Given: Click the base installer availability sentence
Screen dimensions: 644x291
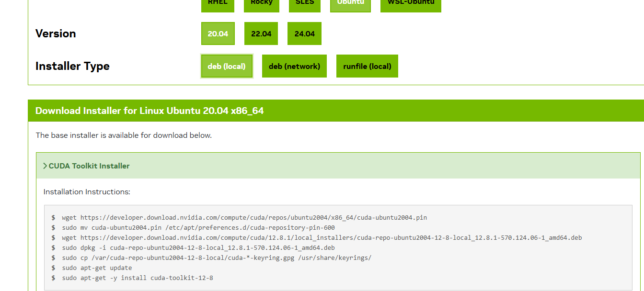Looking at the screenshot, I should pos(124,135).
